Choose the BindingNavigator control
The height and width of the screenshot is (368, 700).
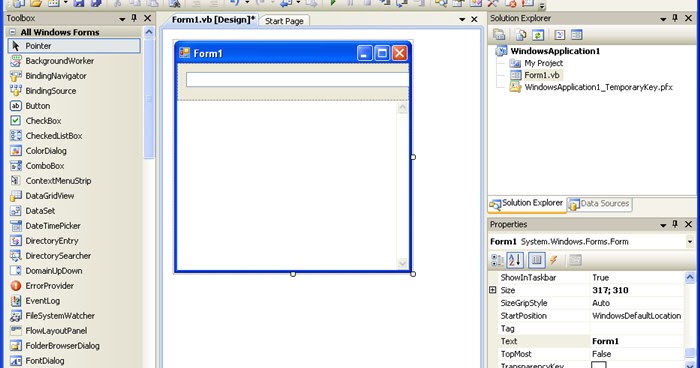point(74,76)
